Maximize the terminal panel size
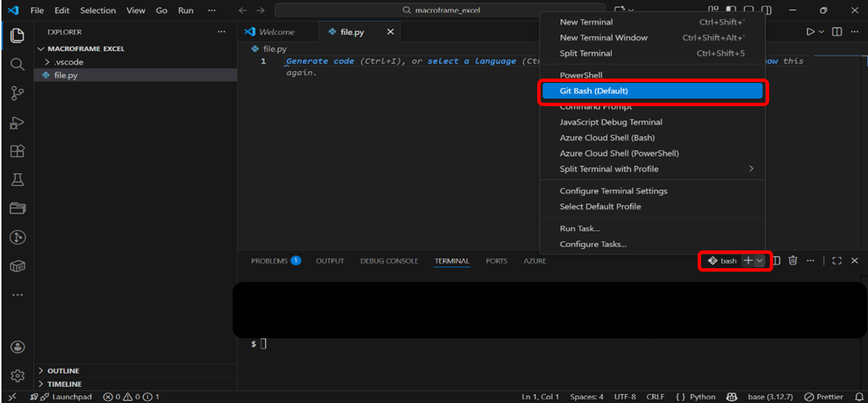The image size is (868, 403). coord(837,261)
